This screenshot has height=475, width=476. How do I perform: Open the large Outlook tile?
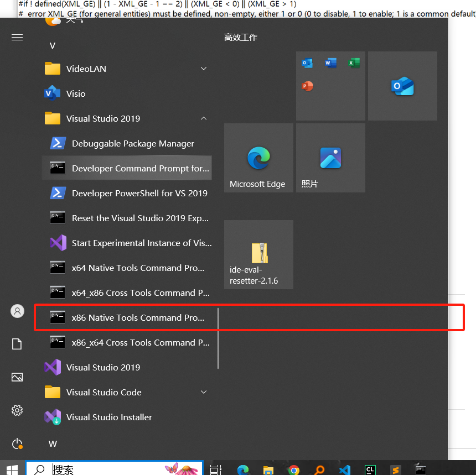pyautogui.click(x=402, y=86)
